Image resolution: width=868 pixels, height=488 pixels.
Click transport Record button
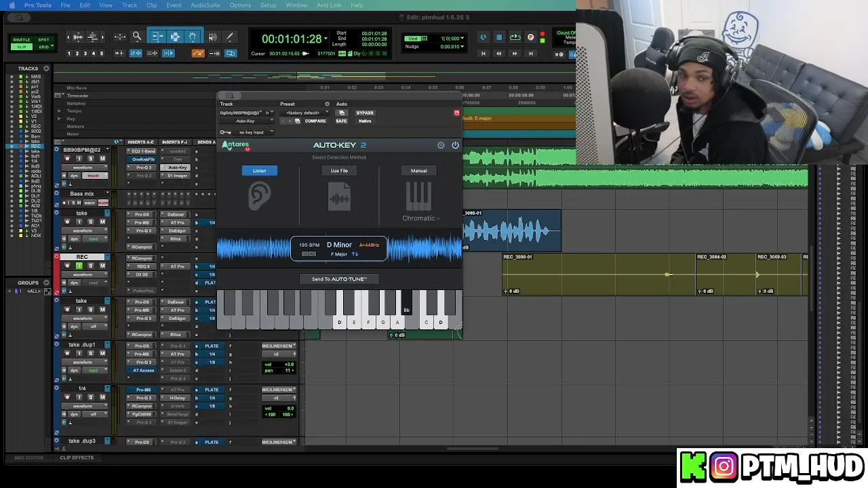coord(530,37)
